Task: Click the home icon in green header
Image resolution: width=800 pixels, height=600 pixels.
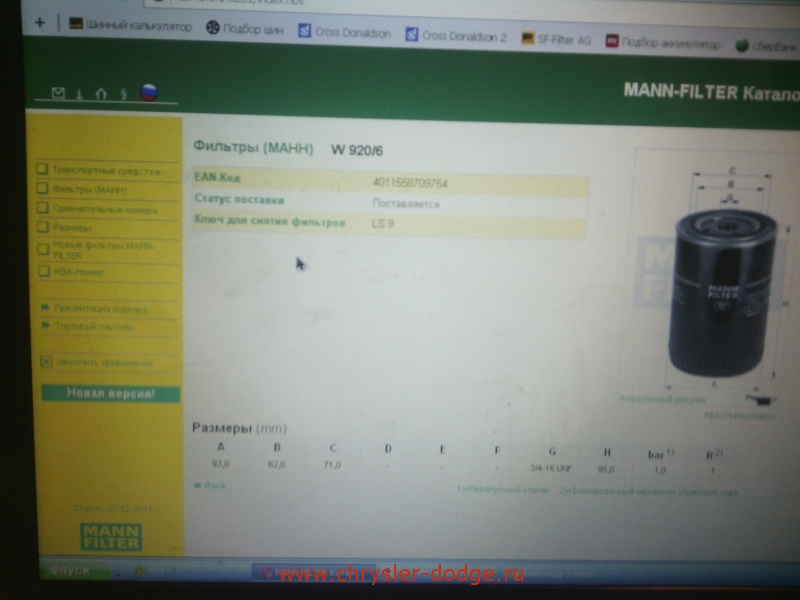Action: 100,93
